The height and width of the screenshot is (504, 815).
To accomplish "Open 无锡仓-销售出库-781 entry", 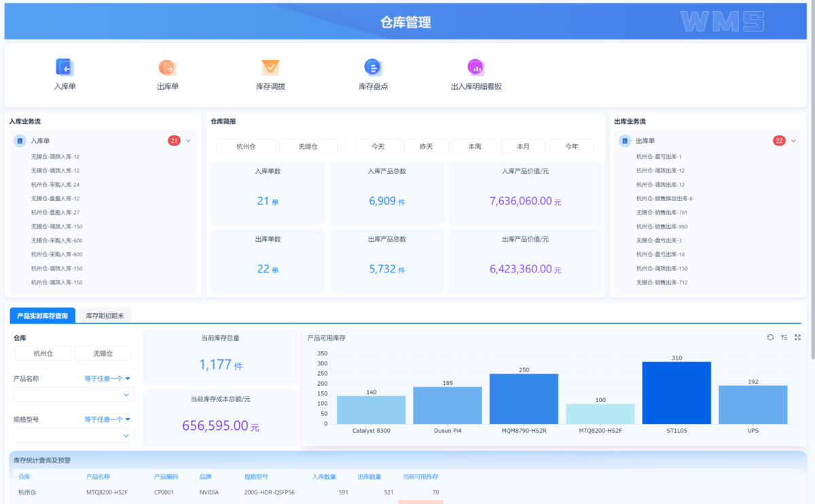I will [x=662, y=213].
